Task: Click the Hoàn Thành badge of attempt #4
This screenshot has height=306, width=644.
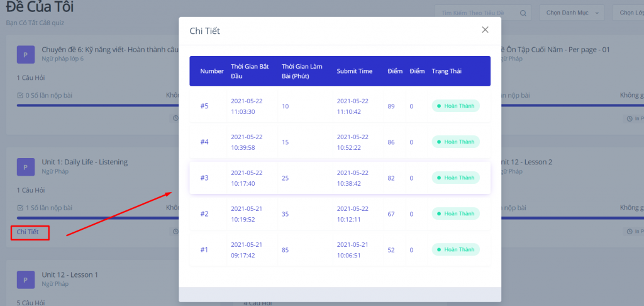Action: (x=455, y=142)
